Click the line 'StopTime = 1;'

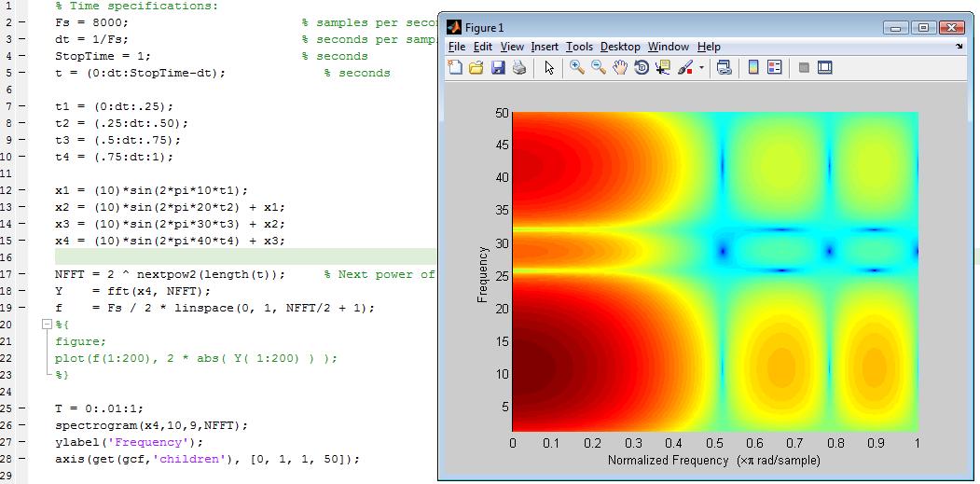[x=103, y=56]
